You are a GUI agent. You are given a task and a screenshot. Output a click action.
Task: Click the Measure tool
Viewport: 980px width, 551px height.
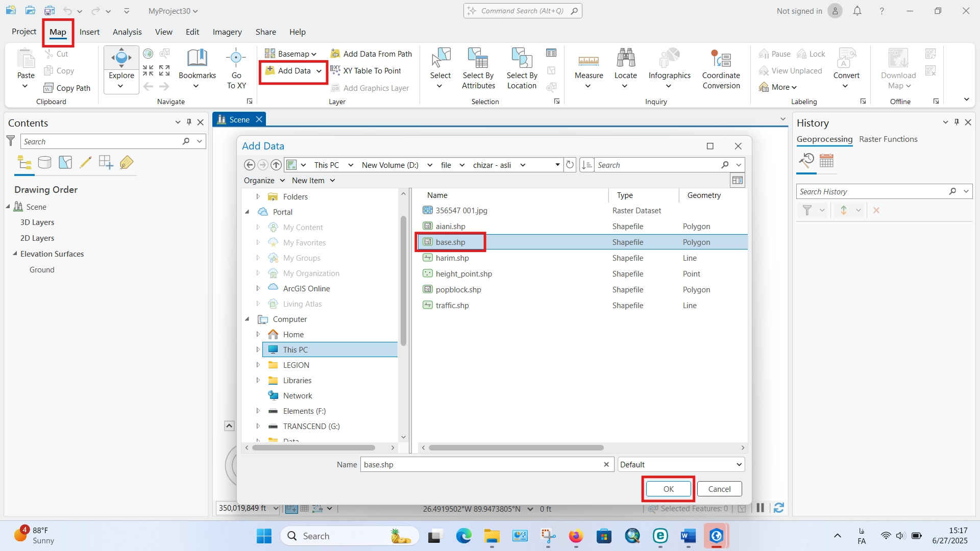pos(589,69)
